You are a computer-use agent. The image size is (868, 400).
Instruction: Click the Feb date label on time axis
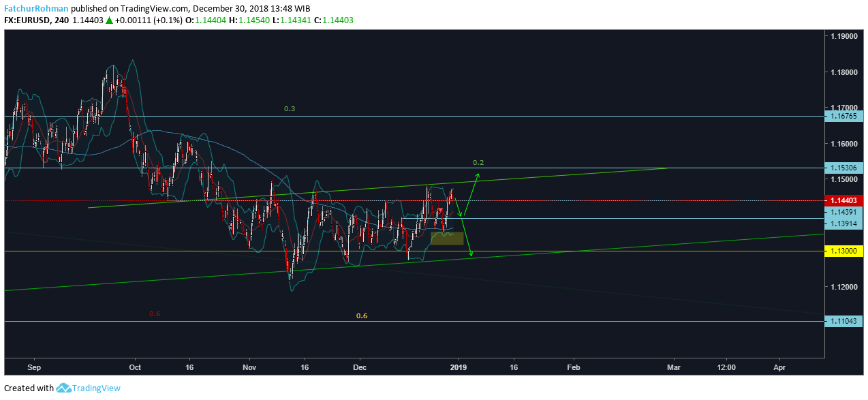click(573, 367)
